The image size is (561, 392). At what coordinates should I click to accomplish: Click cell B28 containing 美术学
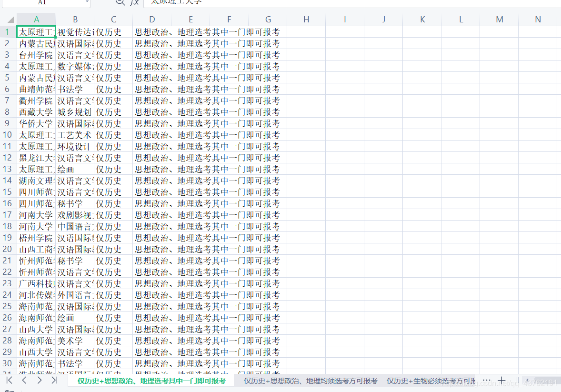75,341
